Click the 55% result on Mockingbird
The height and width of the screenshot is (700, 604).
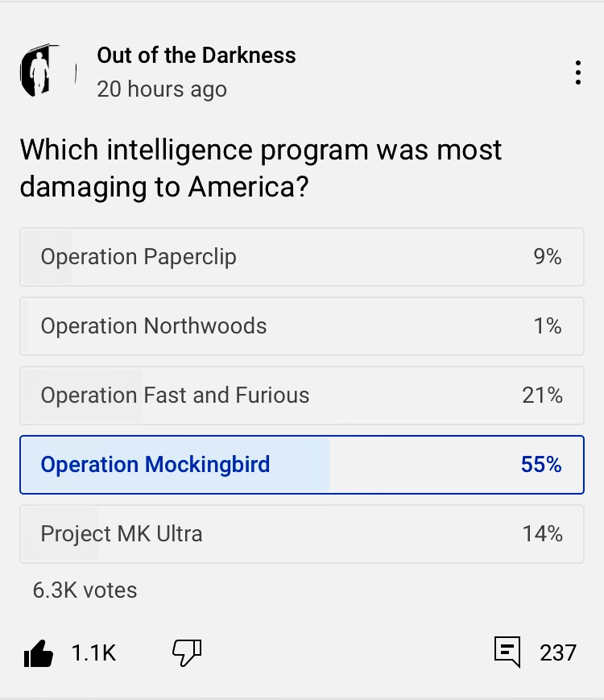pos(541,465)
